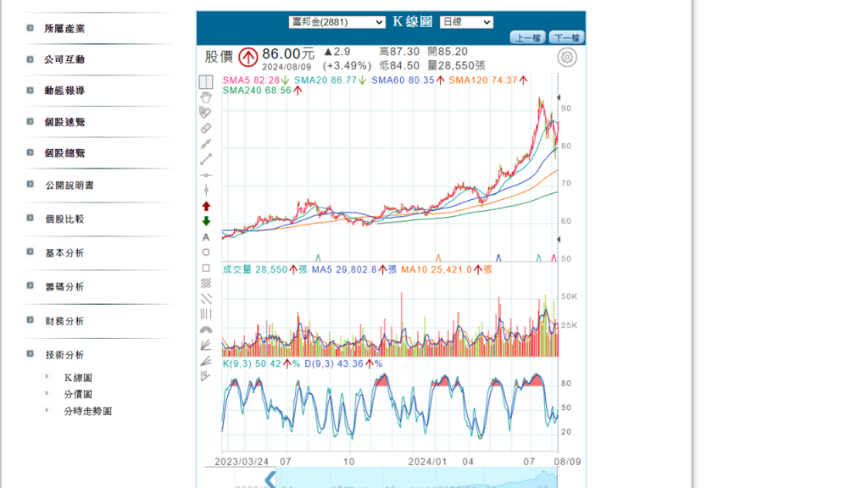
Task: Select the last toolbar Gann angle tool
Action: pos(206,376)
